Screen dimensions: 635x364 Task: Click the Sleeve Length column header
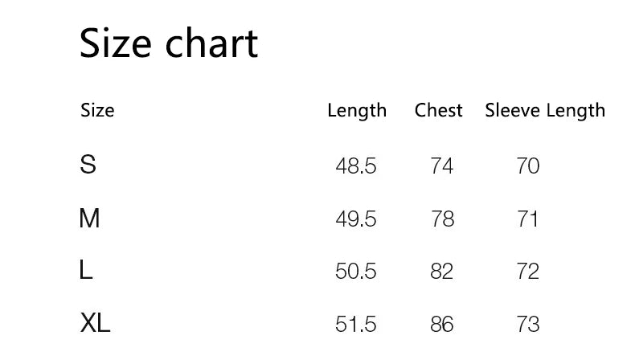pos(545,111)
